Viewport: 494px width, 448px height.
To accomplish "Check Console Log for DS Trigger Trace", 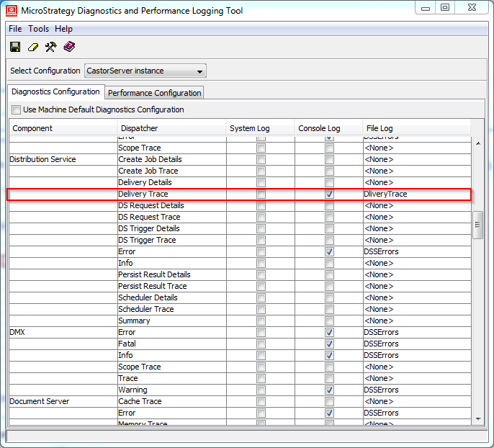I will pos(329,240).
